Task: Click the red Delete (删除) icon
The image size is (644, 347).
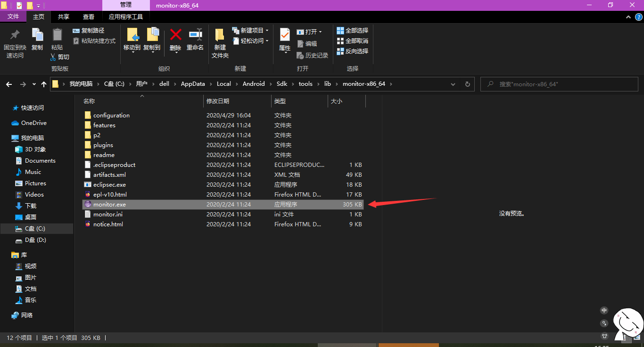Action: click(x=175, y=34)
